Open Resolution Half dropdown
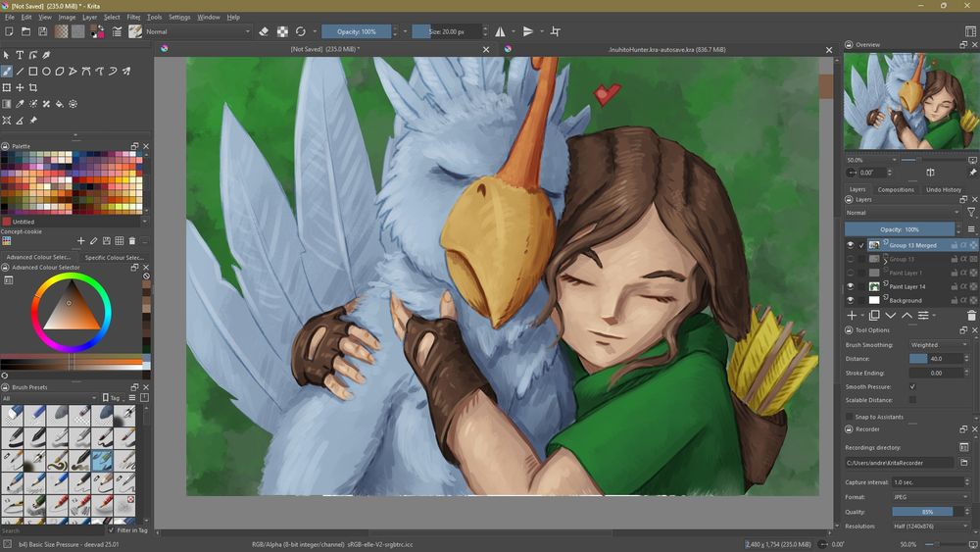Screen dimensions: 980x552 (x=931, y=527)
